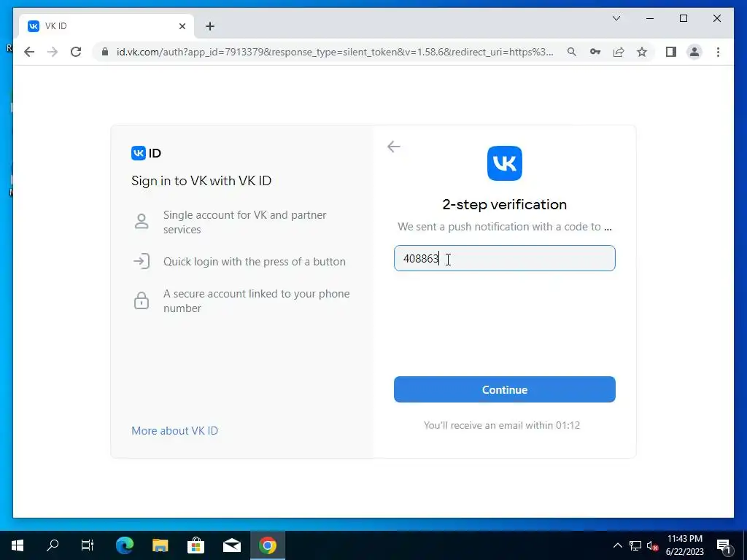This screenshot has height=560, width=747.
Task: Click 'Single account for VK and partner services'
Action: coord(245,222)
